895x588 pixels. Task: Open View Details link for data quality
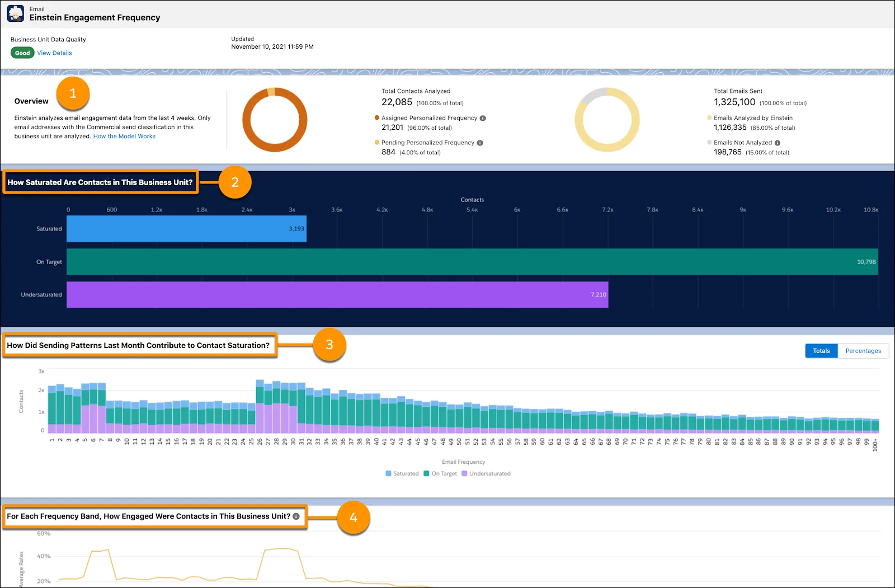(x=54, y=53)
